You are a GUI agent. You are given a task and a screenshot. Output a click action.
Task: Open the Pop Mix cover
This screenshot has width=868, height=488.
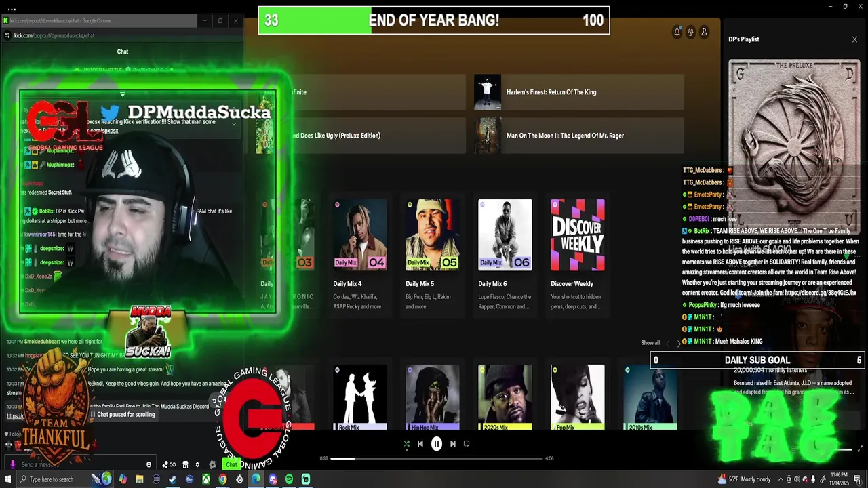(x=577, y=397)
